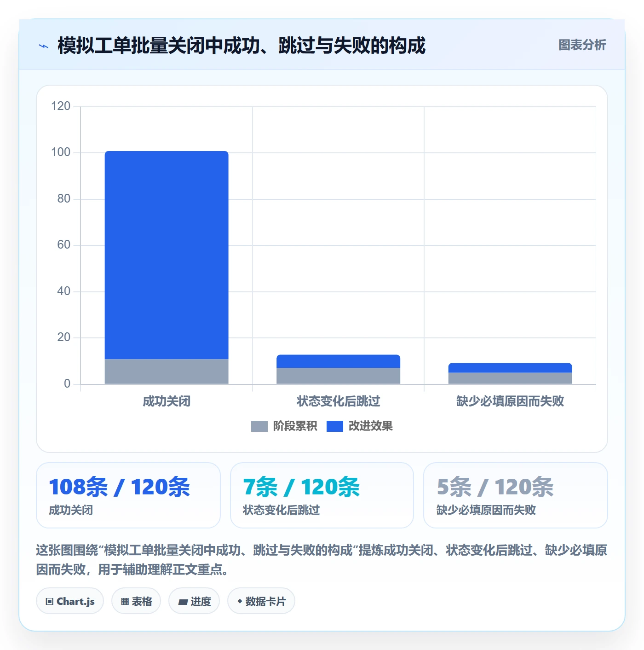Click the gray segment of 成功关闭 bar

[167, 371]
